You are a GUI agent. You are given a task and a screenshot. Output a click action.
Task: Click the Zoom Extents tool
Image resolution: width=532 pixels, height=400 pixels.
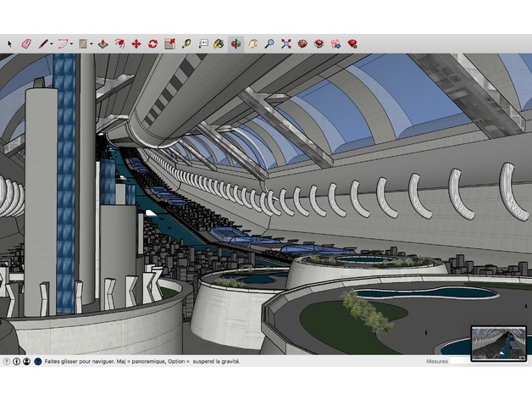[x=285, y=43]
